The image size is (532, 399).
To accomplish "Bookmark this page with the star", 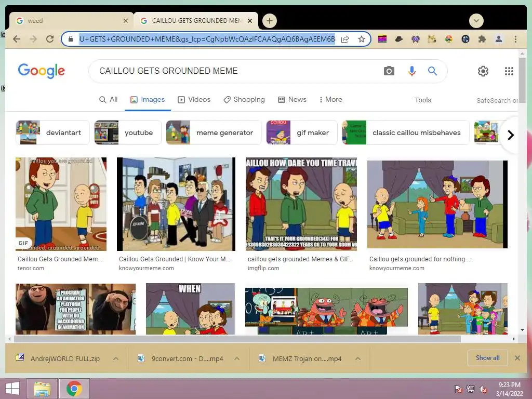I will tap(362, 39).
